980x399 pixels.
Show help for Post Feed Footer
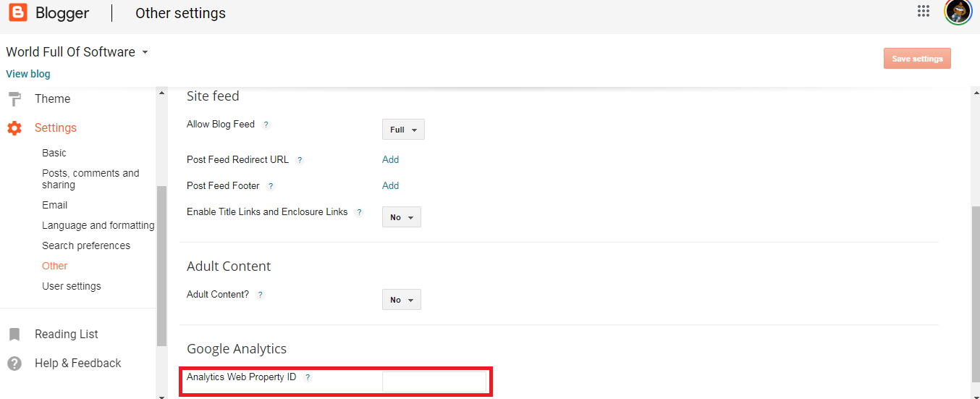(270, 186)
